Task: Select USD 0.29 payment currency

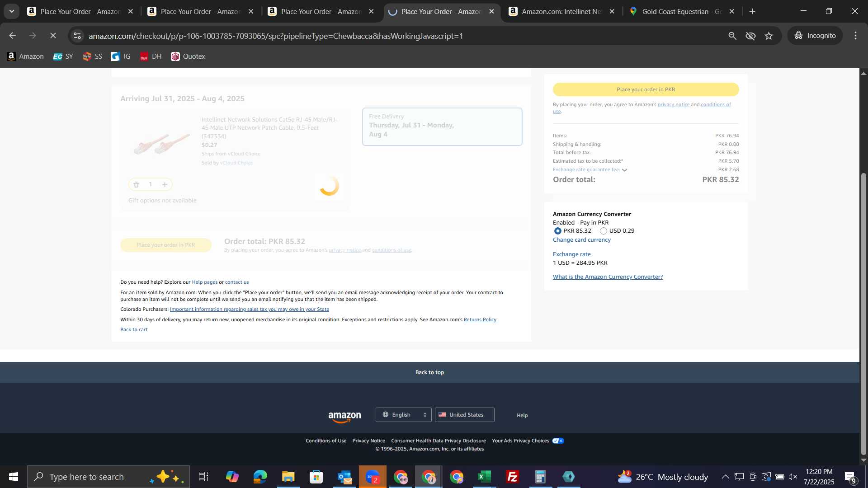Action: point(604,231)
